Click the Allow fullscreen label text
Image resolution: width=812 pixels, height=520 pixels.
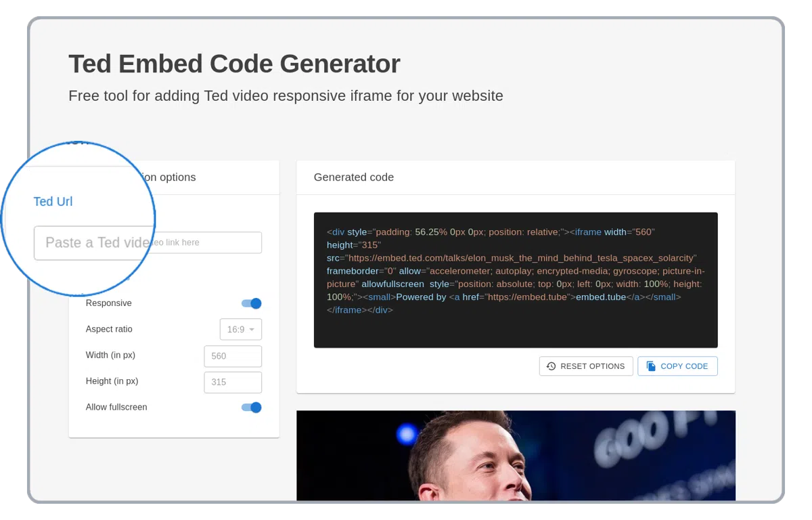(116, 407)
